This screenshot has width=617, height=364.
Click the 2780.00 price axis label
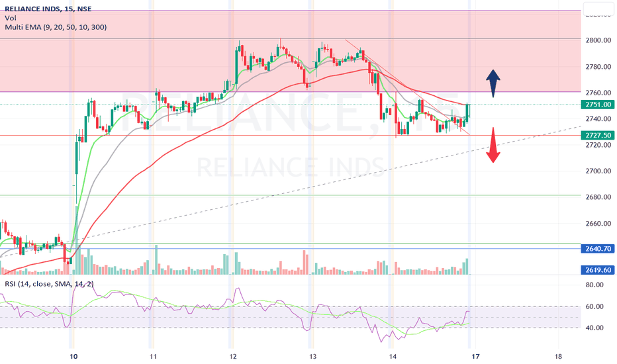point(598,67)
